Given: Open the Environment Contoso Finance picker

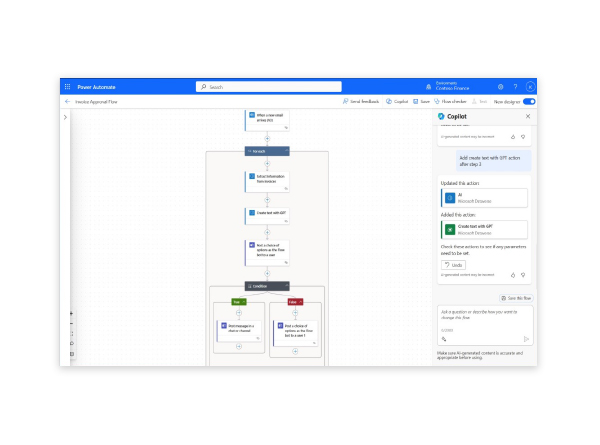Looking at the screenshot, I should [x=456, y=87].
